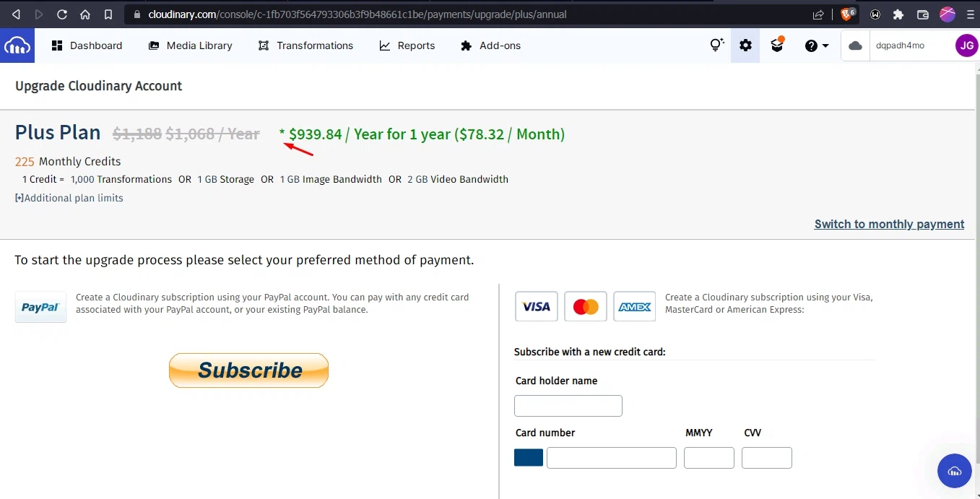Focus the Card number field
This screenshot has height=499, width=980.
(x=611, y=458)
